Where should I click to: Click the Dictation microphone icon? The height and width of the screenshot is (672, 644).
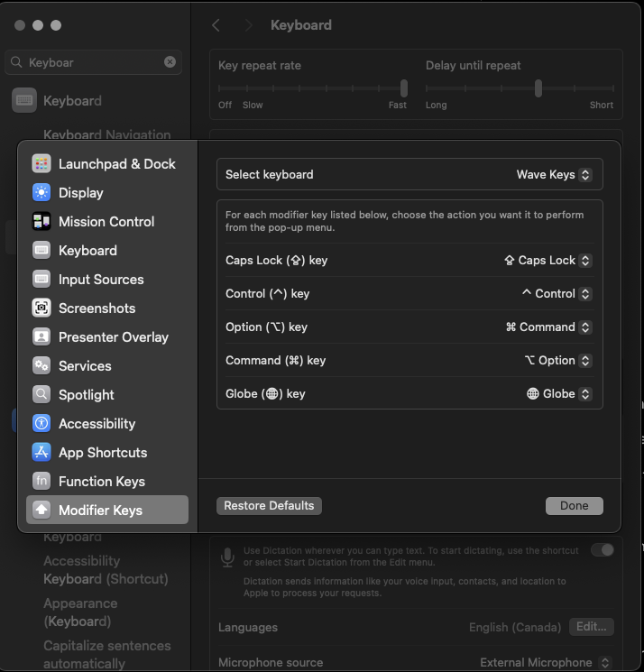(x=227, y=557)
